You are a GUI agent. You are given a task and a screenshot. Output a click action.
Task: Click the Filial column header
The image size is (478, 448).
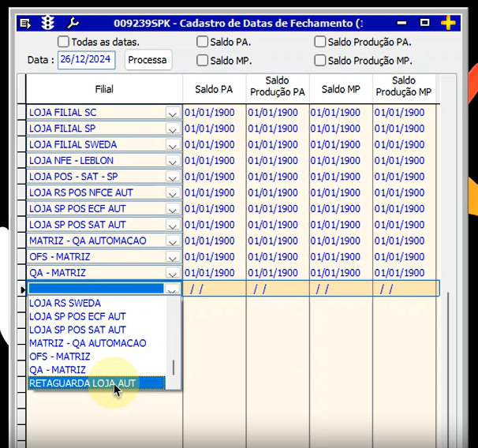(x=104, y=89)
